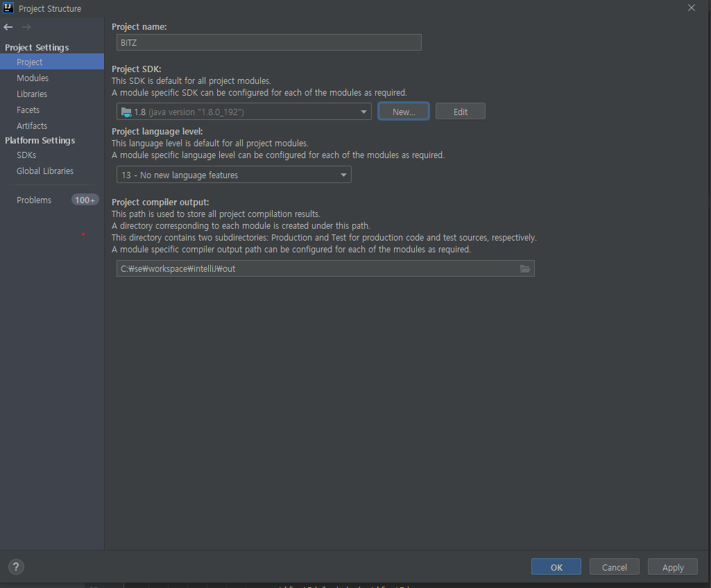Browse compiler output folder icon

[x=524, y=269]
